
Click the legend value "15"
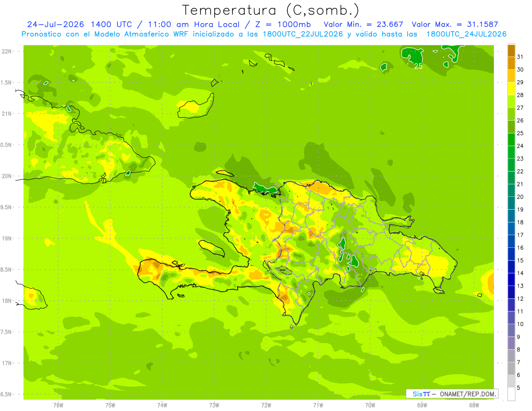click(520, 261)
